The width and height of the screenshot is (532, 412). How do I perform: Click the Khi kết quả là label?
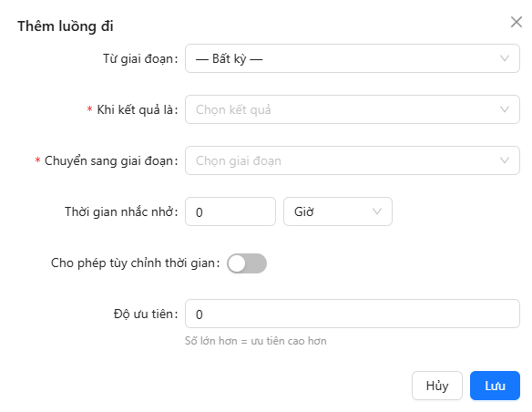pos(137,109)
